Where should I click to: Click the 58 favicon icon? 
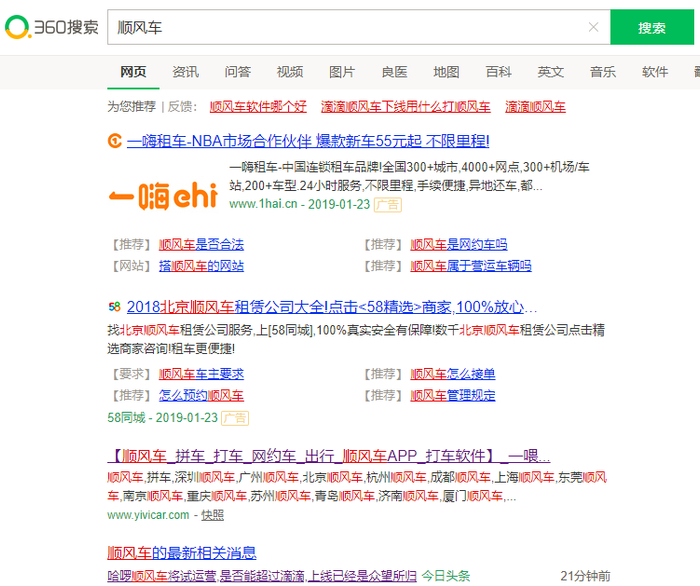pyautogui.click(x=115, y=307)
